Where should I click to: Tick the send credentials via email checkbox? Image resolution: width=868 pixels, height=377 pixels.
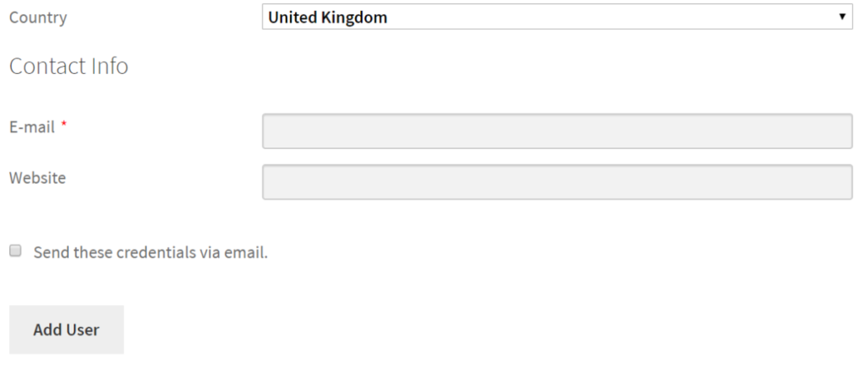pos(15,251)
